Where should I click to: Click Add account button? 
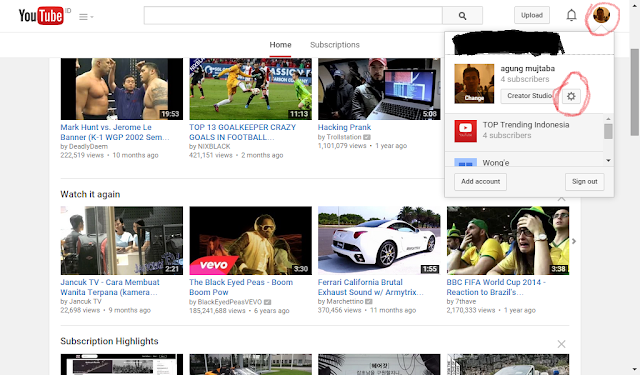(480, 182)
